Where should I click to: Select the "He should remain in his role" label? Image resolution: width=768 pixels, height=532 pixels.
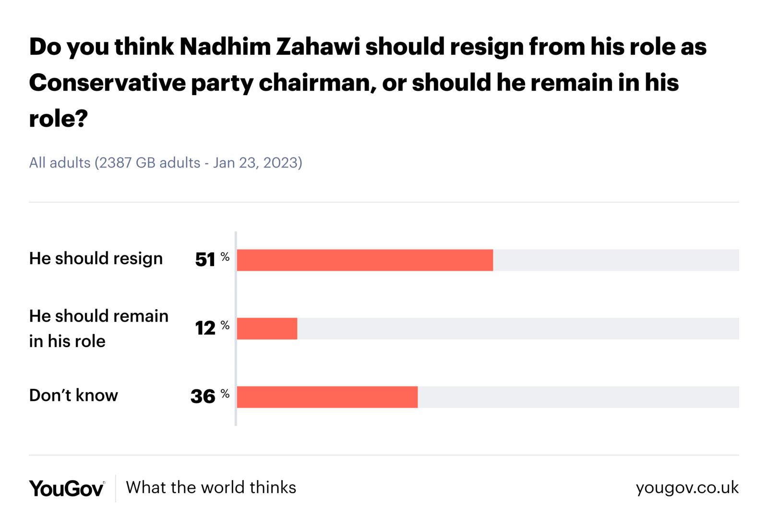click(98, 328)
